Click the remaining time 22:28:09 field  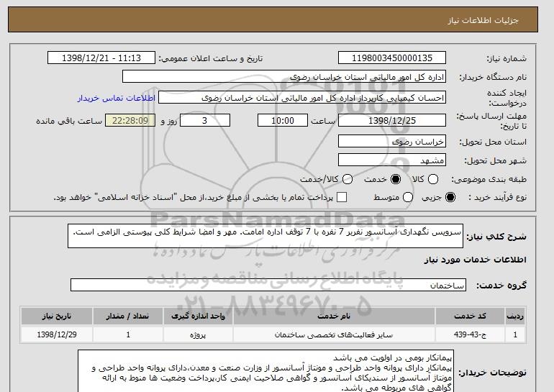(x=130, y=120)
